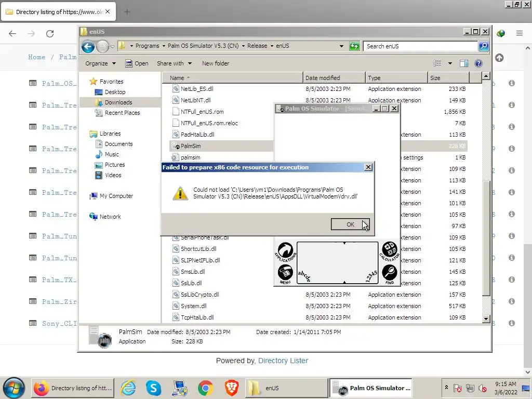
Task: Click New folder in the toolbar
Action: pyautogui.click(x=216, y=63)
